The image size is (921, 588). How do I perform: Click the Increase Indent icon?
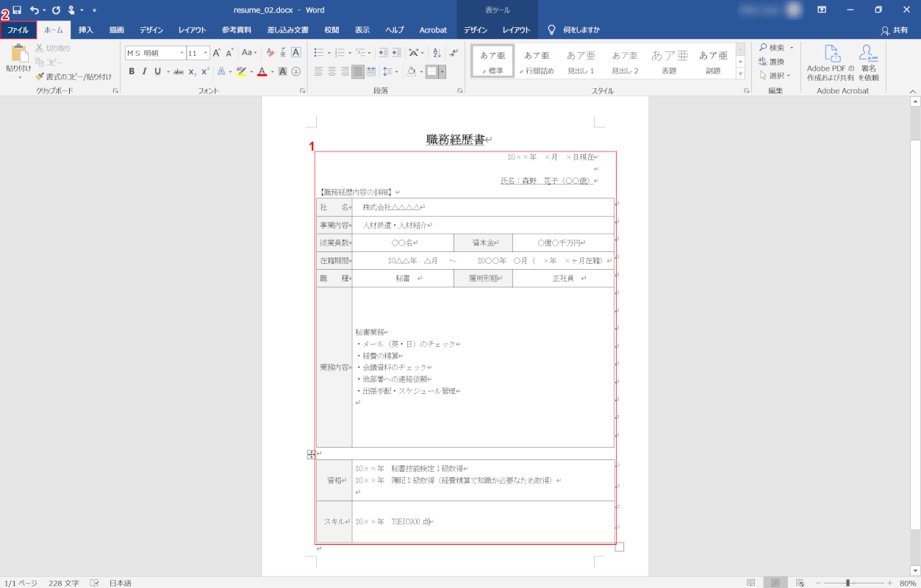(x=397, y=53)
